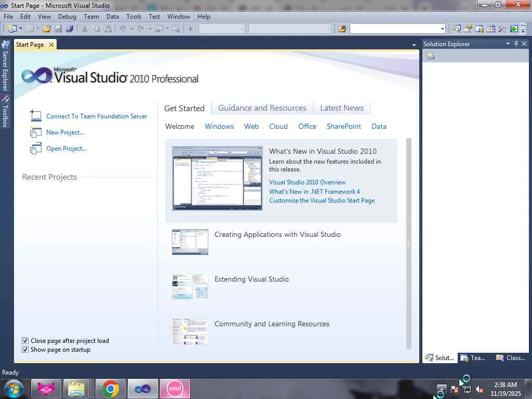Click the New Project toolbar icon
The width and height of the screenshot is (532, 399).
tap(12, 29)
